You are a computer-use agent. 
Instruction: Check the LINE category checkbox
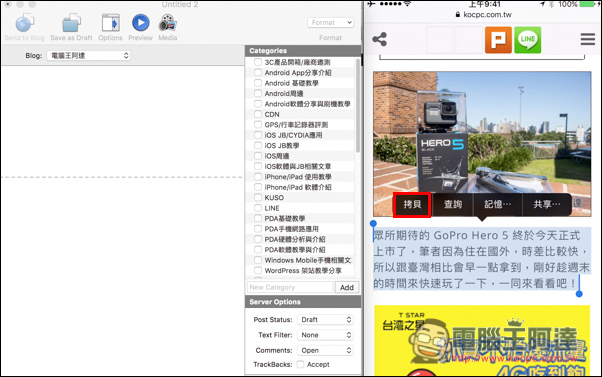point(258,208)
